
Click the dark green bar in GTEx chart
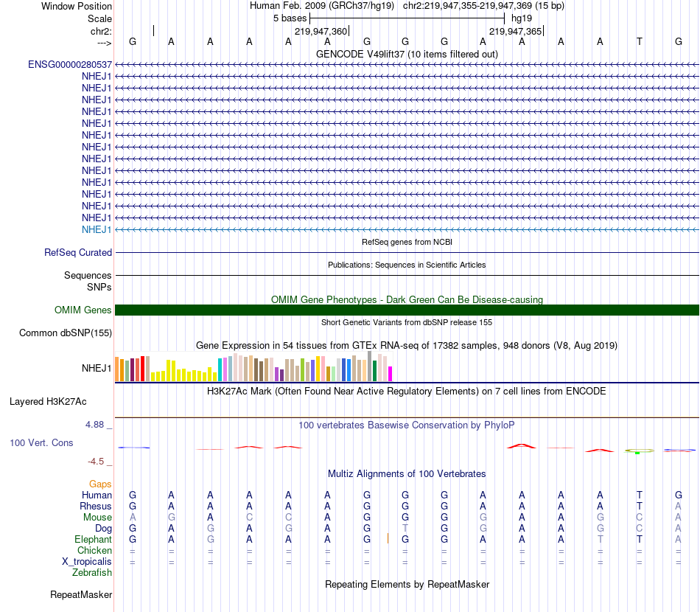click(x=375, y=371)
